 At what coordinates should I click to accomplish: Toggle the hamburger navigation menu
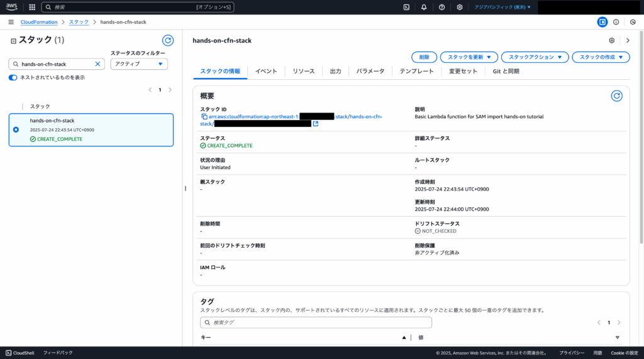click(11, 22)
